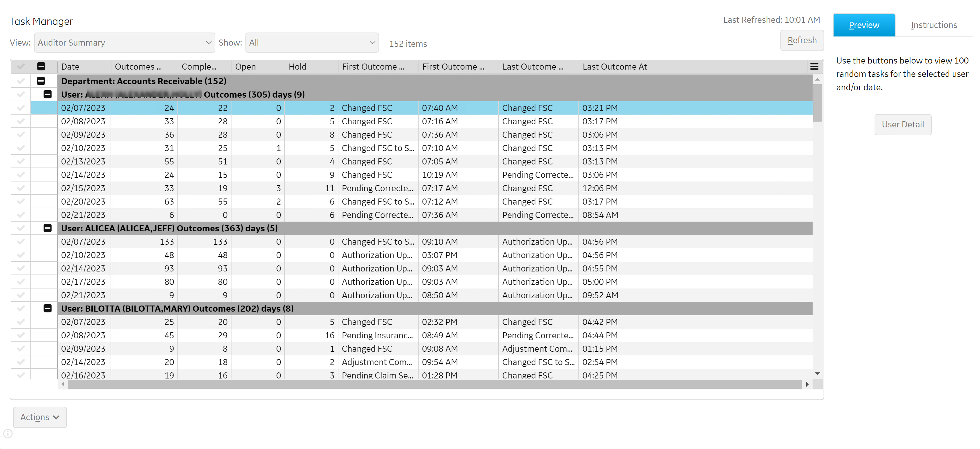Select the 02/07/2023 row with 25 outcomes
Image resolution: width=980 pixels, height=449 pixels.
click(435, 322)
